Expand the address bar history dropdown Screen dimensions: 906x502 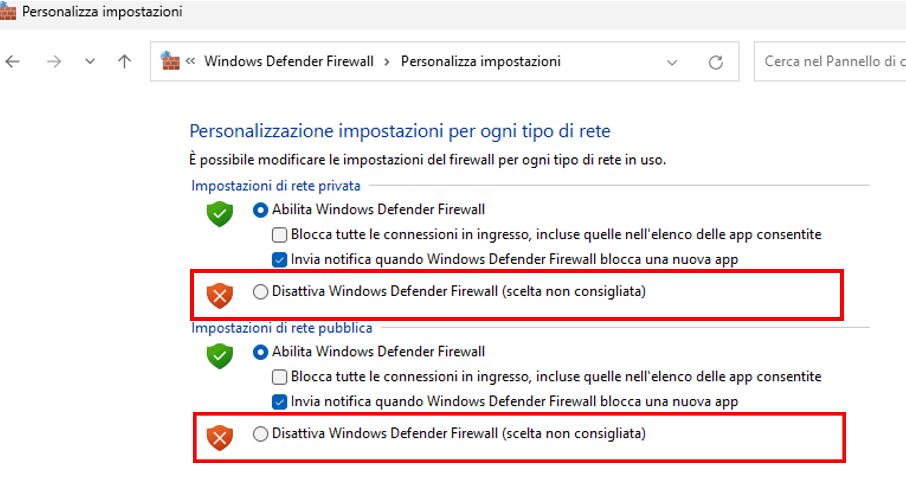[672, 62]
